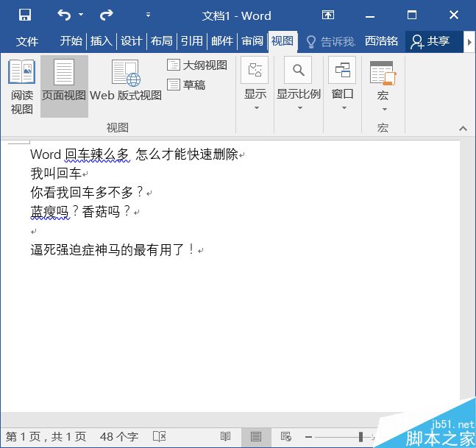Click the proofing icon in status bar
This screenshot has width=476, height=448.
(x=158, y=436)
